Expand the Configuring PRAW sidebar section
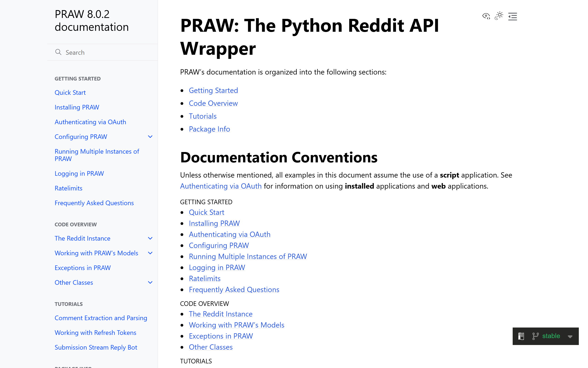The height and width of the screenshot is (368, 588). pyautogui.click(x=150, y=137)
